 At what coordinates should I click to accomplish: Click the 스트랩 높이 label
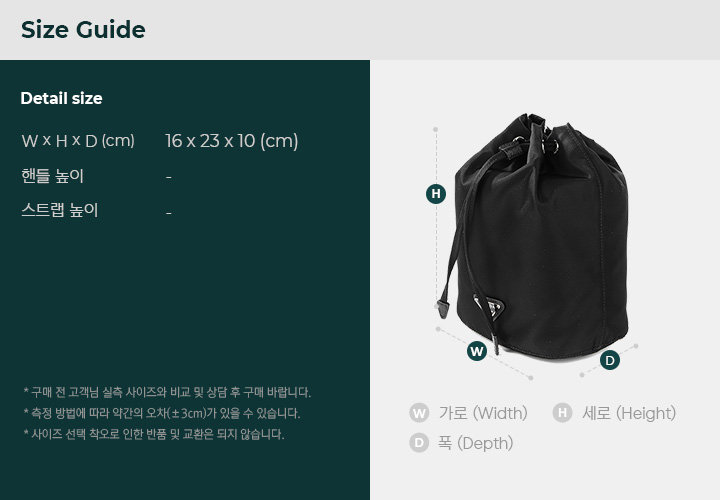click(60, 210)
